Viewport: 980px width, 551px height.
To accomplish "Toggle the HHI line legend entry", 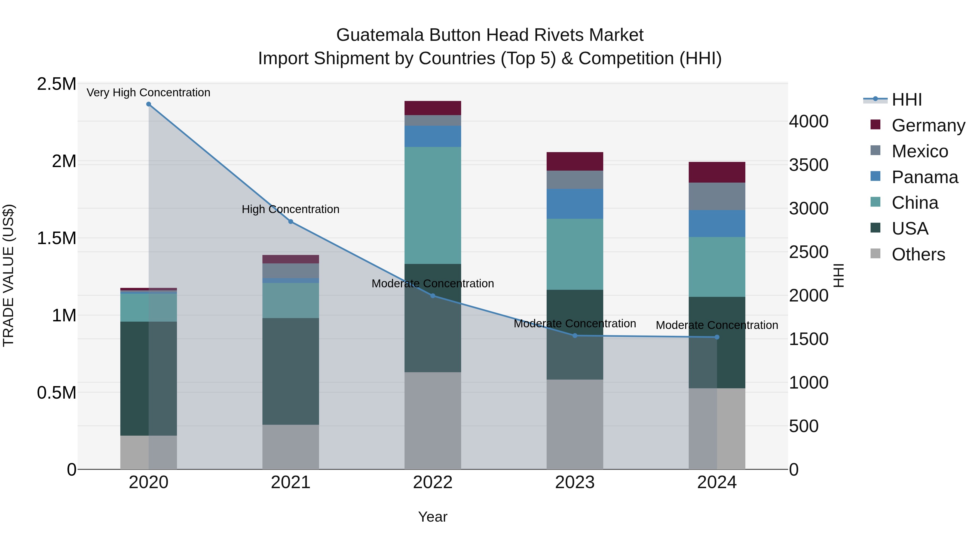I will point(893,100).
